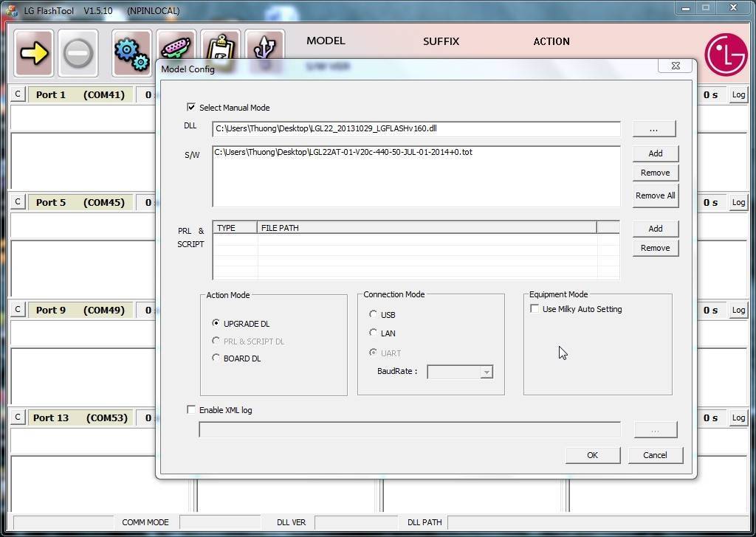Click the LG FlashTool title bar icon
The image size is (756, 537).
point(12,10)
